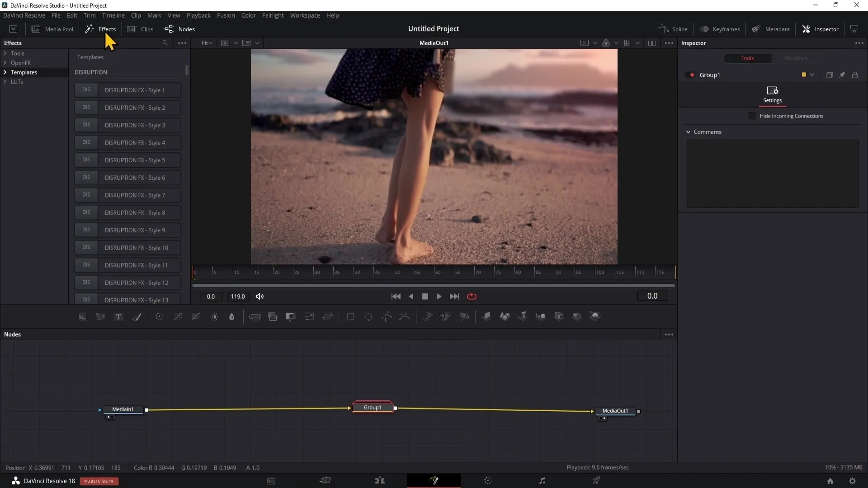Toggle Hide Incoming Connections checkbox
The height and width of the screenshot is (488, 868).
click(x=752, y=116)
